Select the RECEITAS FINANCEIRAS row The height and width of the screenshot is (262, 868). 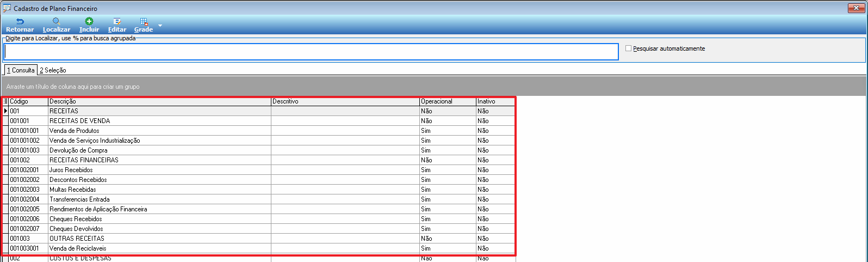click(x=259, y=160)
